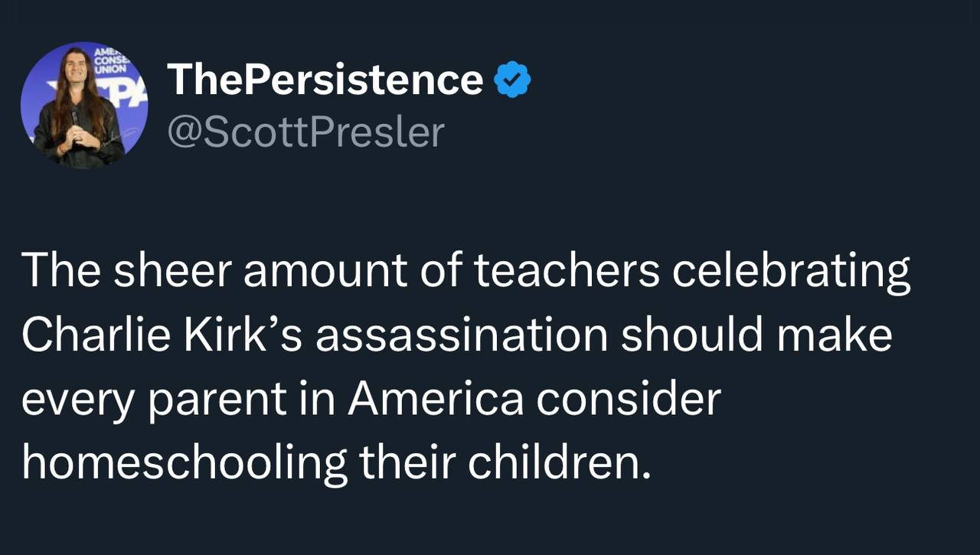Open the ThePersistence display name

(325, 80)
